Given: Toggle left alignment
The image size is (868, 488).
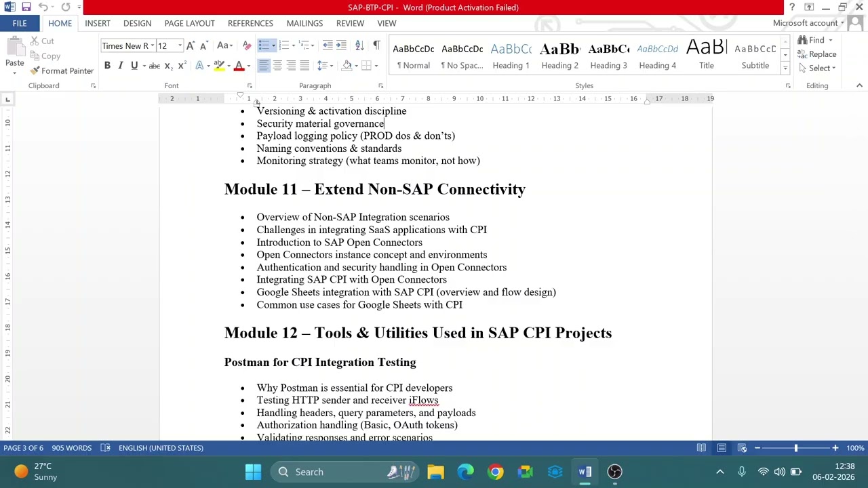Looking at the screenshot, I should (264, 66).
